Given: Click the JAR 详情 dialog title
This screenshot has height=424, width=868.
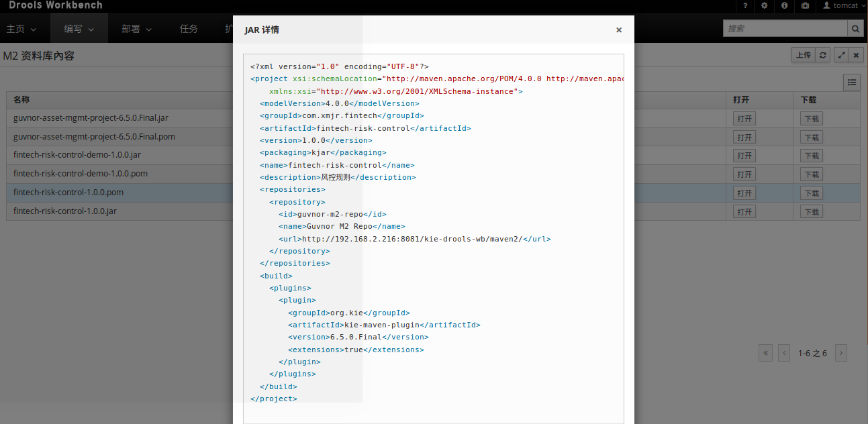Looking at the screenshot, I should (262, 30).
